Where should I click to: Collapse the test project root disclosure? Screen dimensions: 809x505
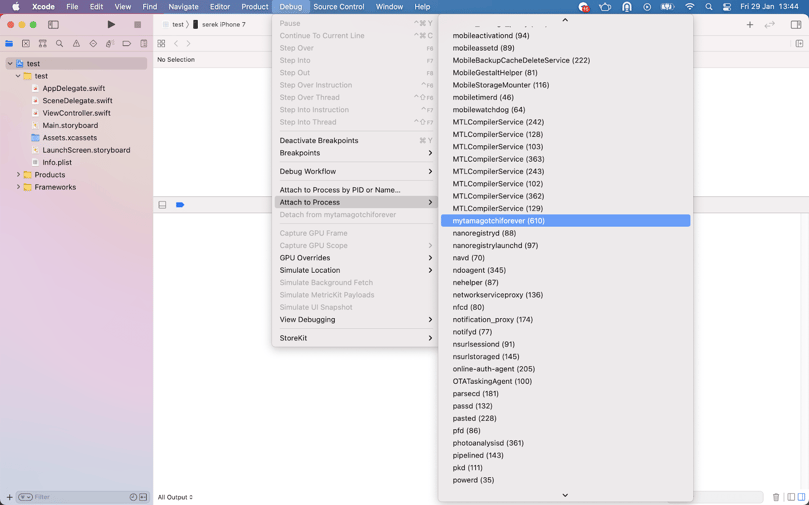(10, 63)
